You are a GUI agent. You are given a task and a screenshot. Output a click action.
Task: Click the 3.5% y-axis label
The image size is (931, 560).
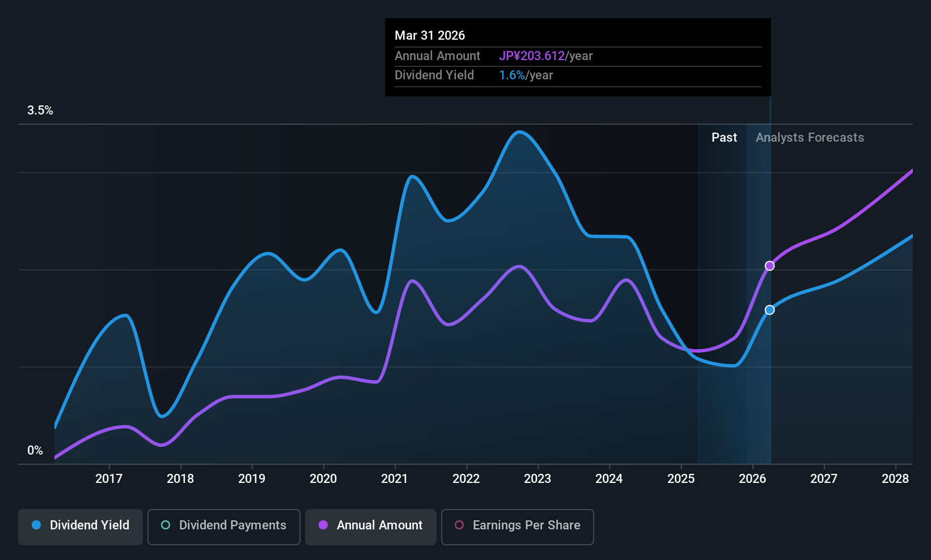coord(40,111)
